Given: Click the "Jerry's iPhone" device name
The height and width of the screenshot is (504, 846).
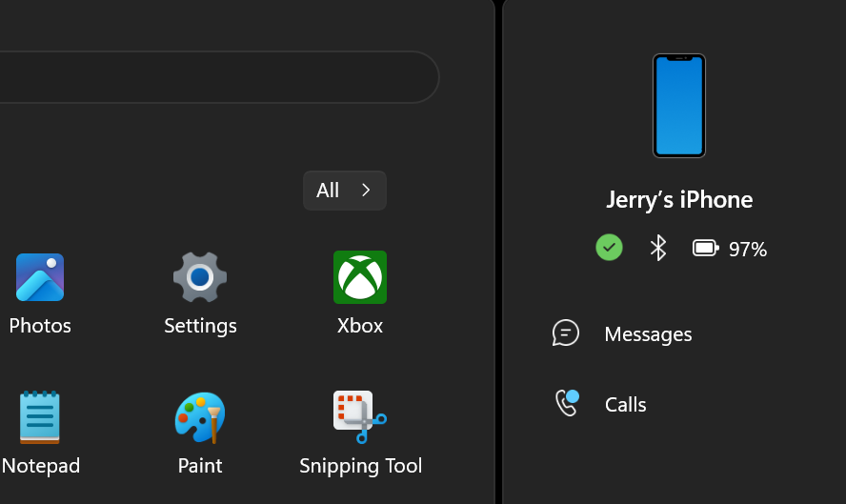Looking at the screenshot, I should point(679,200).
